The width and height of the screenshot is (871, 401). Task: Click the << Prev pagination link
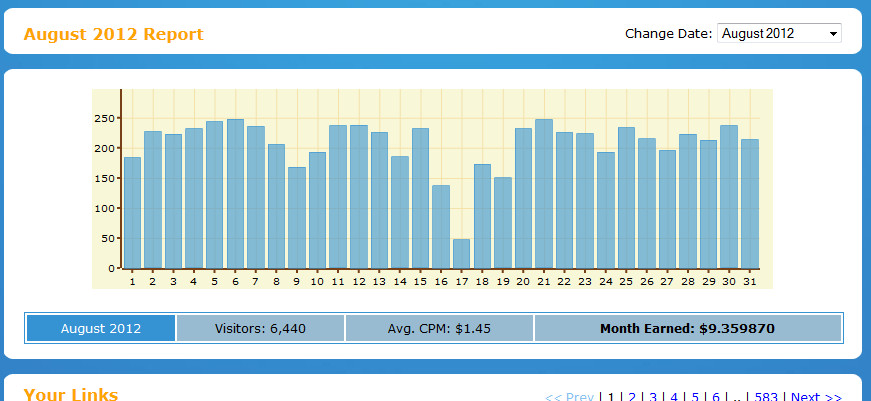coord(569,397)
